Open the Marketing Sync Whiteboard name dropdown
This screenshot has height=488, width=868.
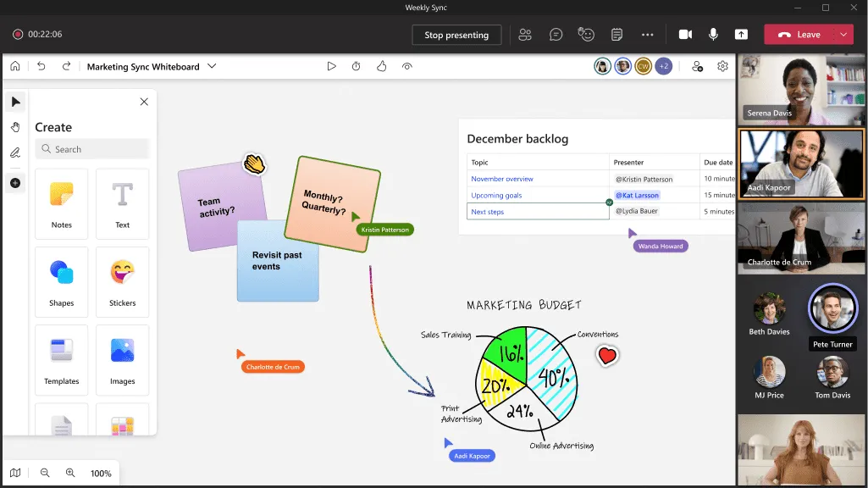211,66
